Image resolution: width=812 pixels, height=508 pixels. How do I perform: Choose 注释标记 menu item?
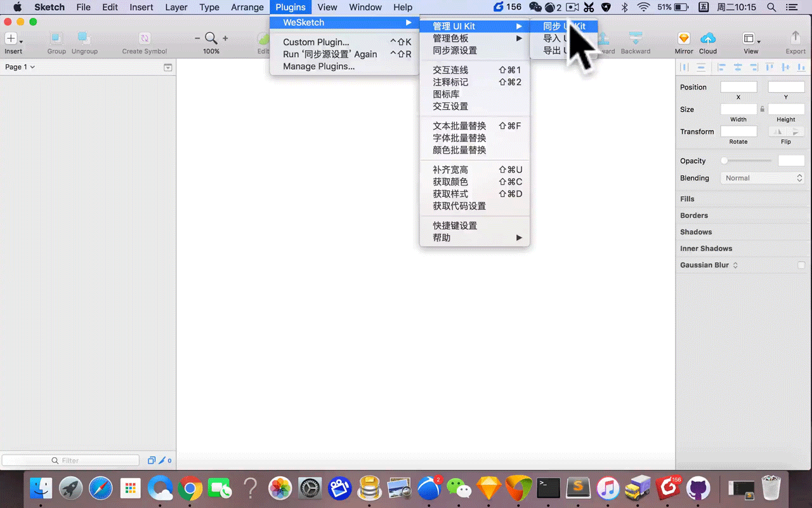(x=475, y=82)
